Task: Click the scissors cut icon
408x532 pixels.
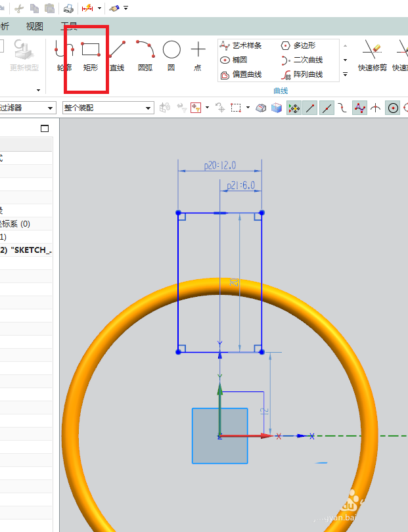Action: (19, 8)
